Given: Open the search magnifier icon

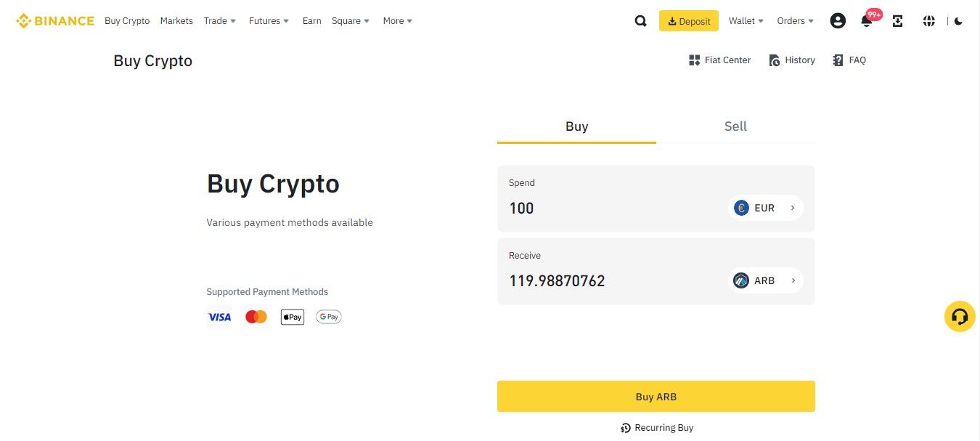Looking at the screenshot, I should pos(640,20).
